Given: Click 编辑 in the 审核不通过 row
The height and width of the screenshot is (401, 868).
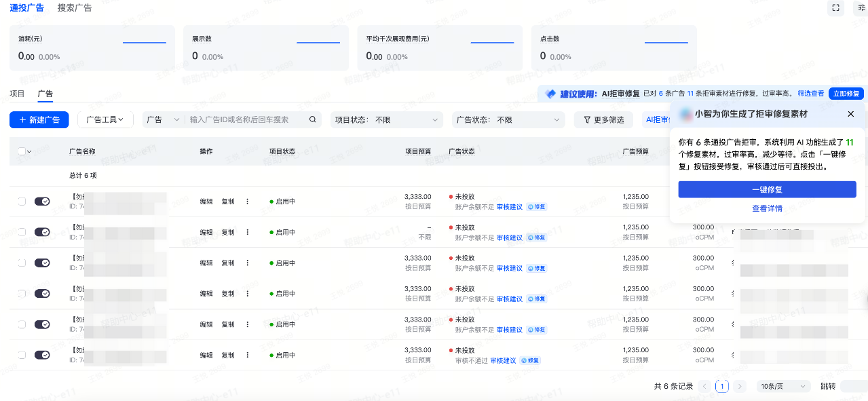Looking at the screenshot, I should click(206, 355).
